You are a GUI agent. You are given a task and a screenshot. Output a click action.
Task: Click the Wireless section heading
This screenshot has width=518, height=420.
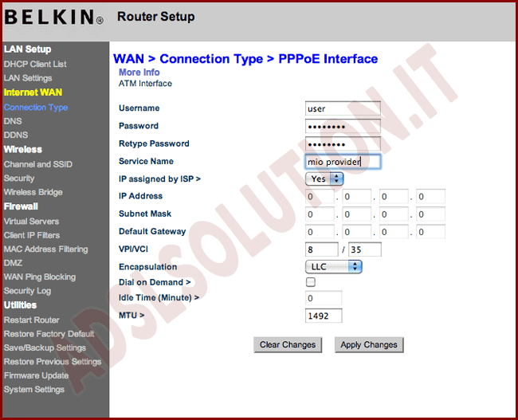pos(23,149)
